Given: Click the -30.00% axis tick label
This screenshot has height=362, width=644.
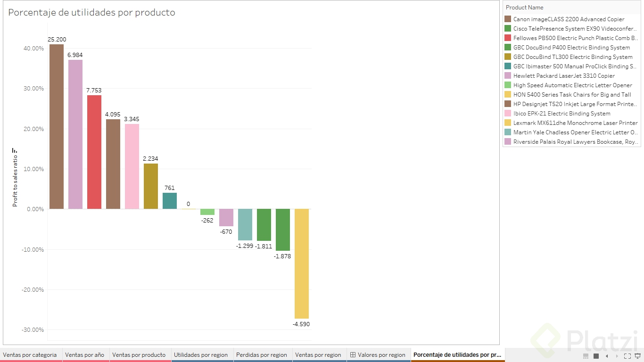Looking at the screenshot, I should click(x=32, y=329).
